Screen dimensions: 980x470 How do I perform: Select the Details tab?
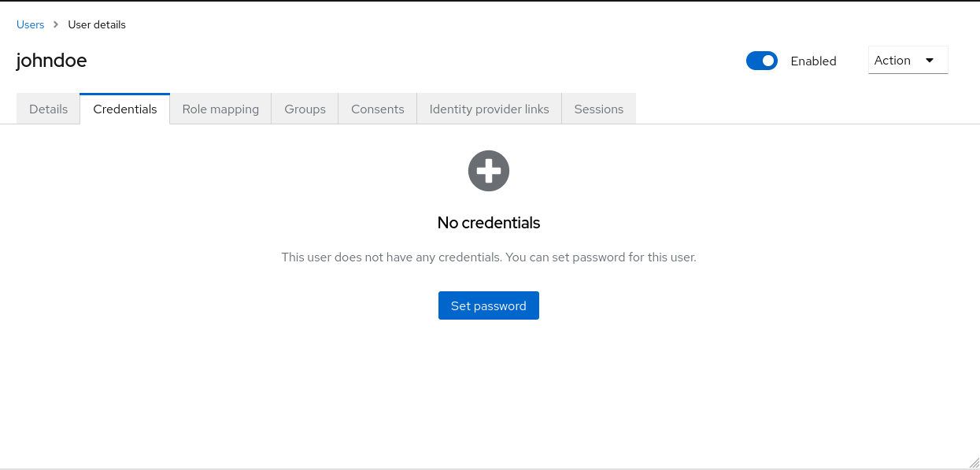click(x=48, y=109)
